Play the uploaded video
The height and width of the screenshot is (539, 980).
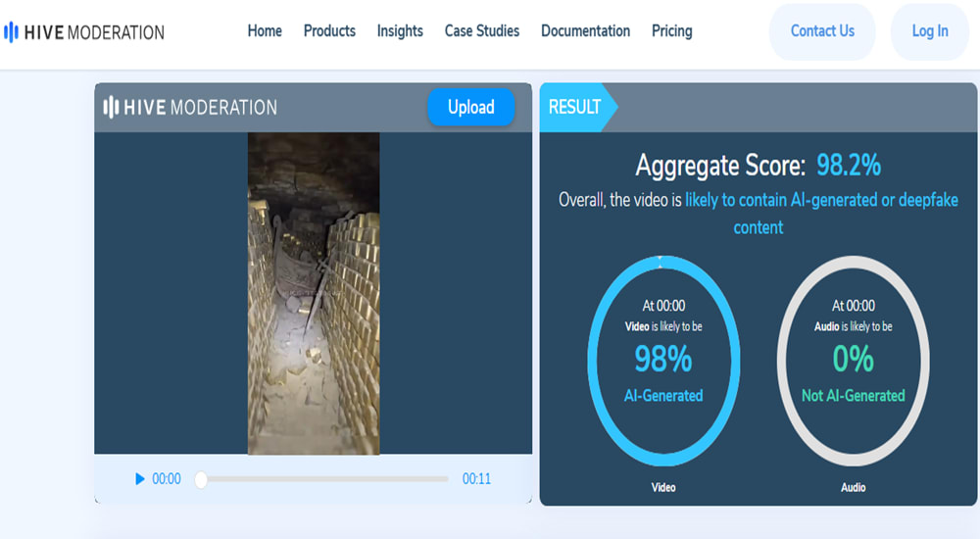pos(140,479)
